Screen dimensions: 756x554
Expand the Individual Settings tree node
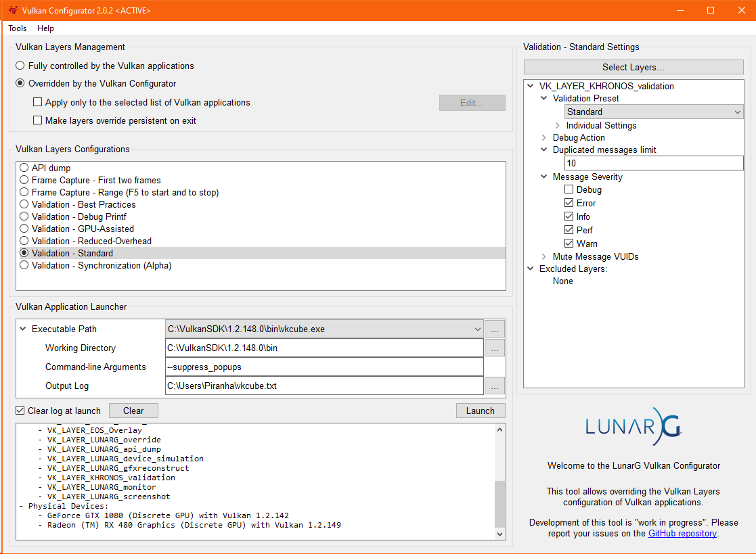click(557, 126)
